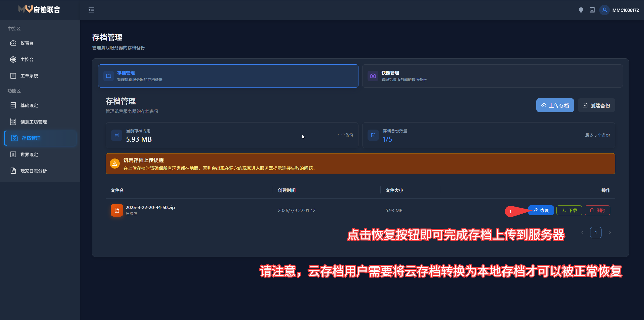
Task: Click the 文件名 column header
Action: pos(117,190)
